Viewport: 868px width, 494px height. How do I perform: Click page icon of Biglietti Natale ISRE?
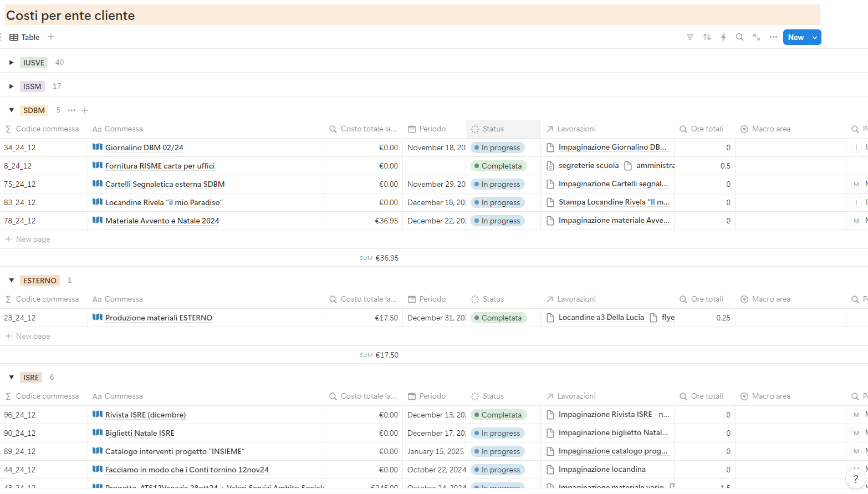(98, 432)
